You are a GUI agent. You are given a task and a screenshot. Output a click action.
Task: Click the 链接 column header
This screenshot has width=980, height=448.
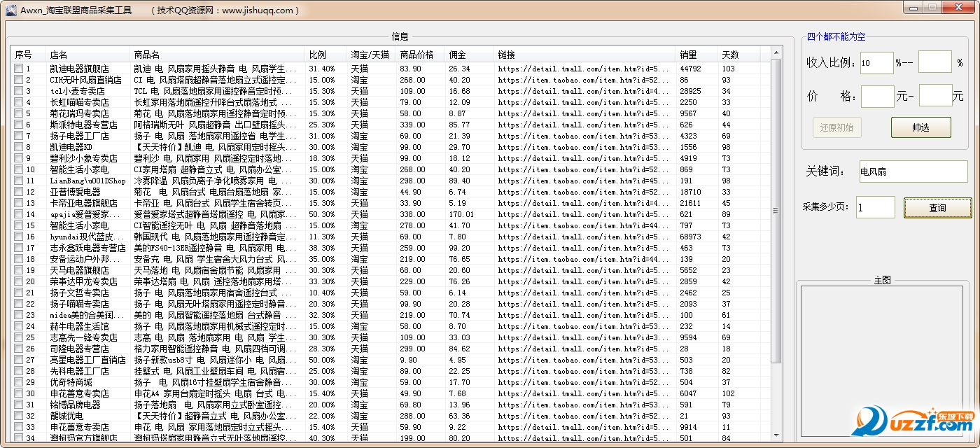(585, 55)
